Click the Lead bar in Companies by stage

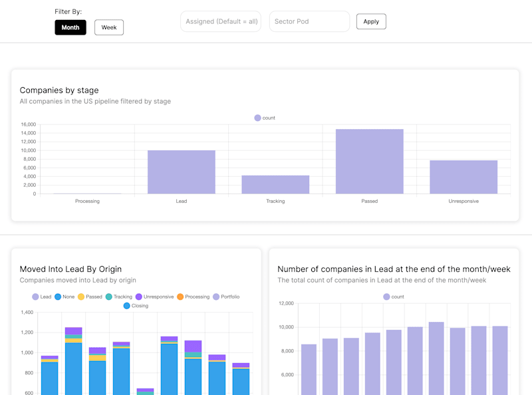click(182, 172)
